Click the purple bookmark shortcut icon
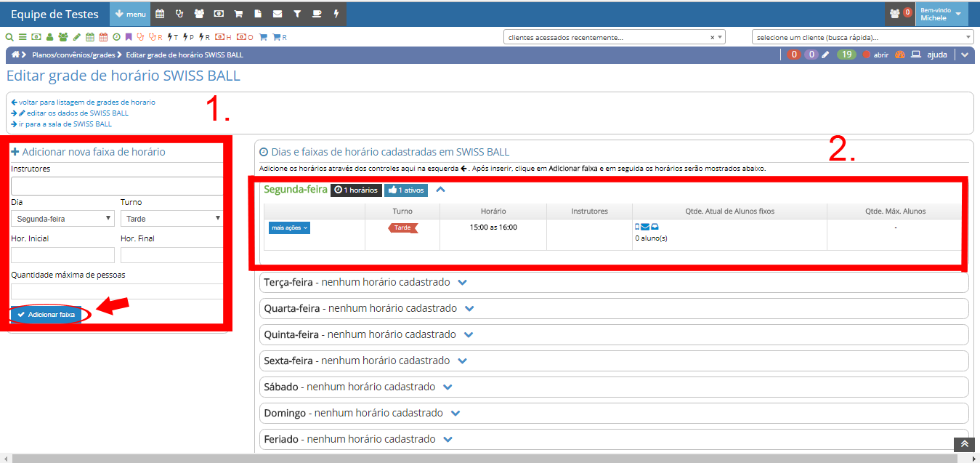Viewport: 980px width, 463px height. (x=129, y=37)
